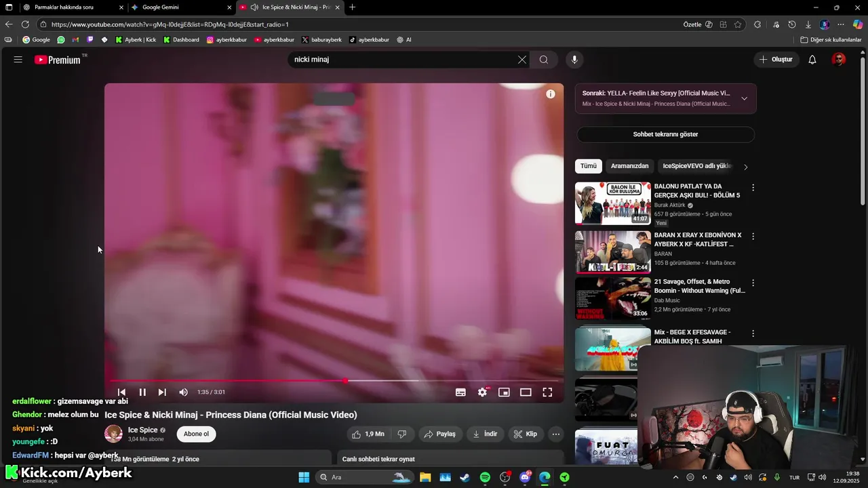Open browser downloads icon
Image resolution: width=868 pixels, height=488 pixels.
[x=808, y=24]
